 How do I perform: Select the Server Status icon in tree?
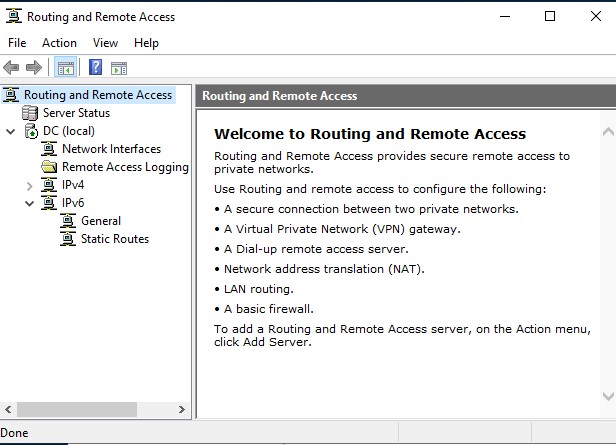(30, 113)
